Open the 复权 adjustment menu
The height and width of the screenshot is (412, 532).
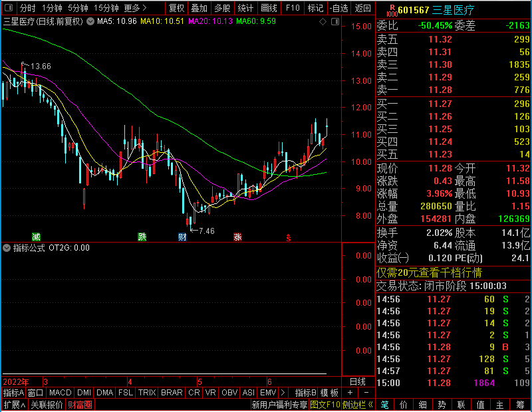[176, 8]
